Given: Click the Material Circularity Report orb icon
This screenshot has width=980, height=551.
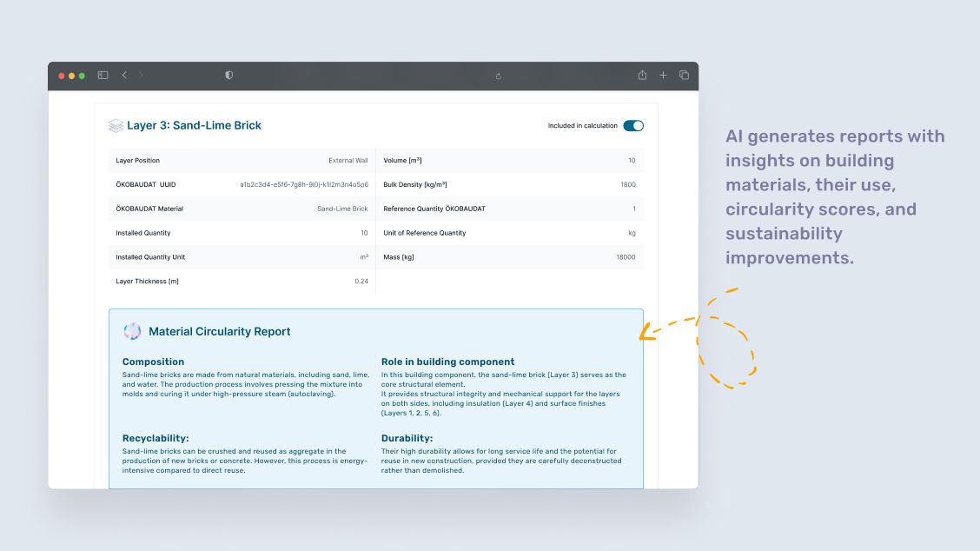Looking at the screenshot, I should pos(132,331).
